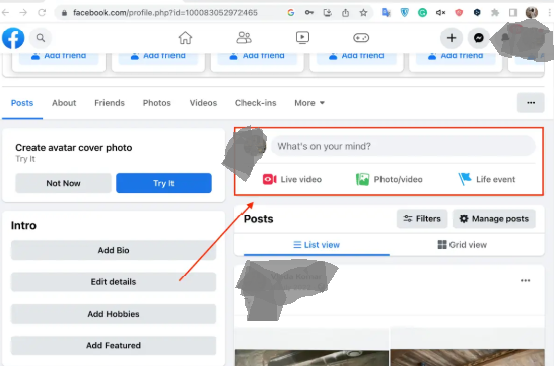
Task: Open the Videos tab
Action: pyautogui.click(x=203, y=103)
